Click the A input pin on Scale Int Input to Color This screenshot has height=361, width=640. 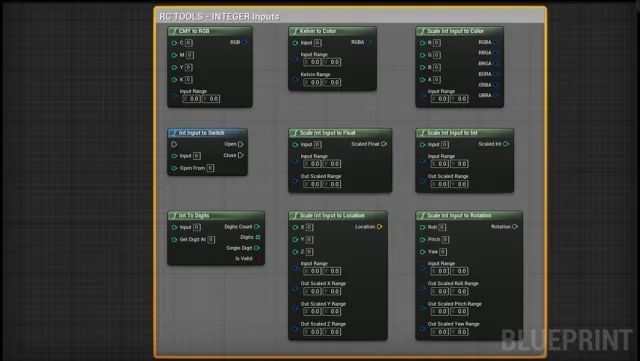click(422, 80)
